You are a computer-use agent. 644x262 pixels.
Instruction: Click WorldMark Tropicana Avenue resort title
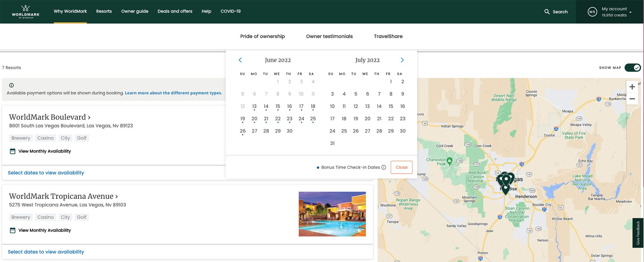61,196
